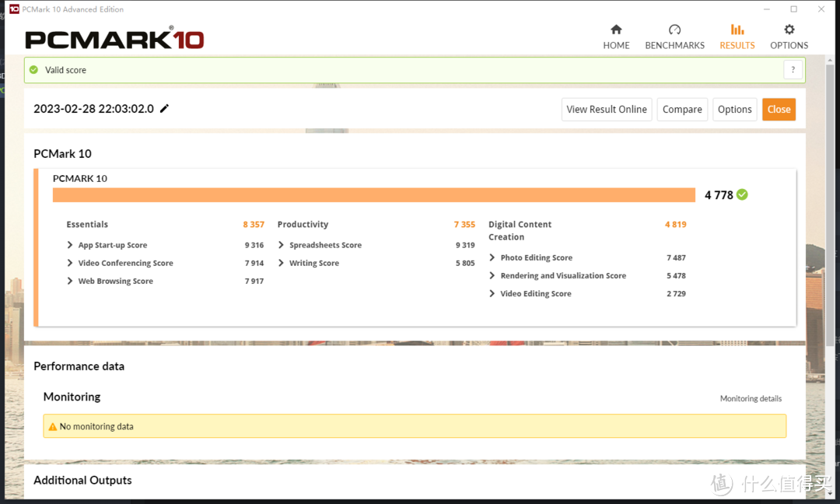The width and height of the screenshot is (840, 504).
Task: Open the BENCHMARKS tab
Action: (674, 37)
